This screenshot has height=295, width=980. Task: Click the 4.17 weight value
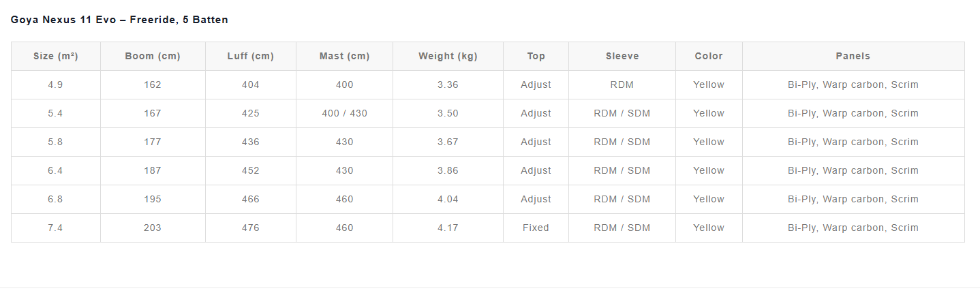coord(448,228)
